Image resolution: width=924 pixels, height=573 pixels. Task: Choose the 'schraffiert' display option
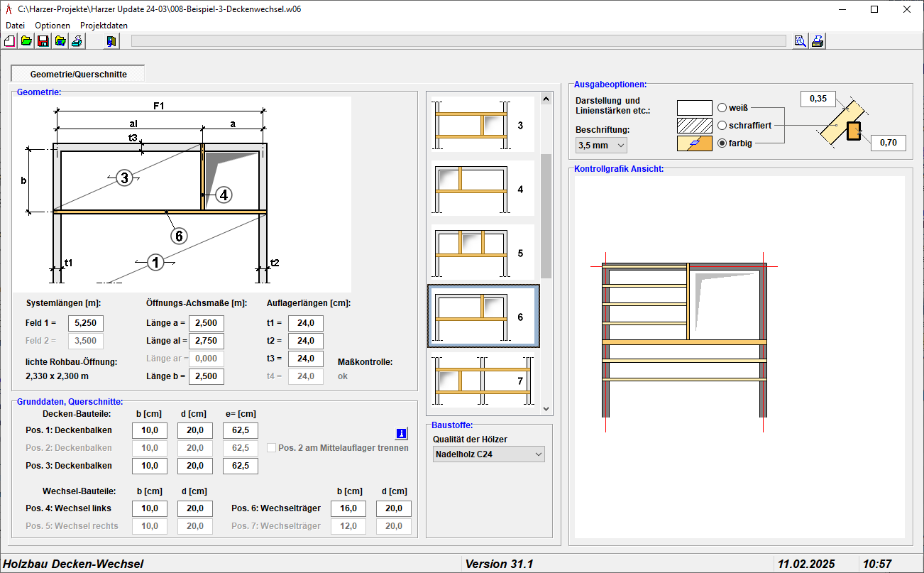point(722,126)
